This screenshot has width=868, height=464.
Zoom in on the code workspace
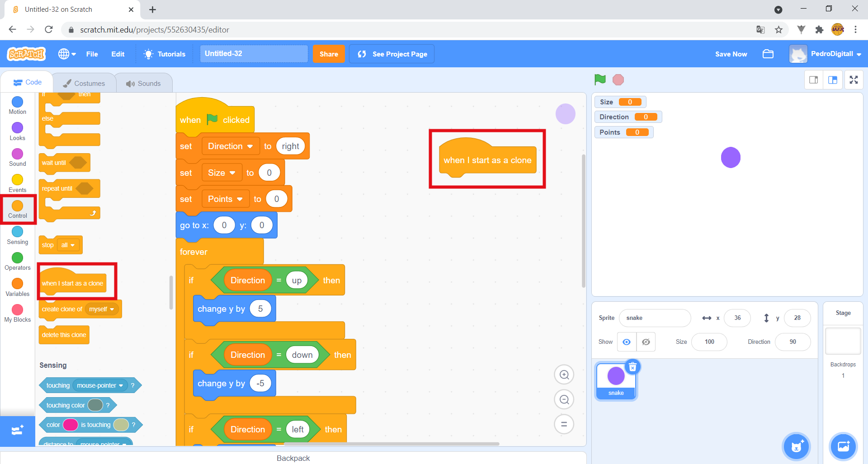click(x=564, y=375)
